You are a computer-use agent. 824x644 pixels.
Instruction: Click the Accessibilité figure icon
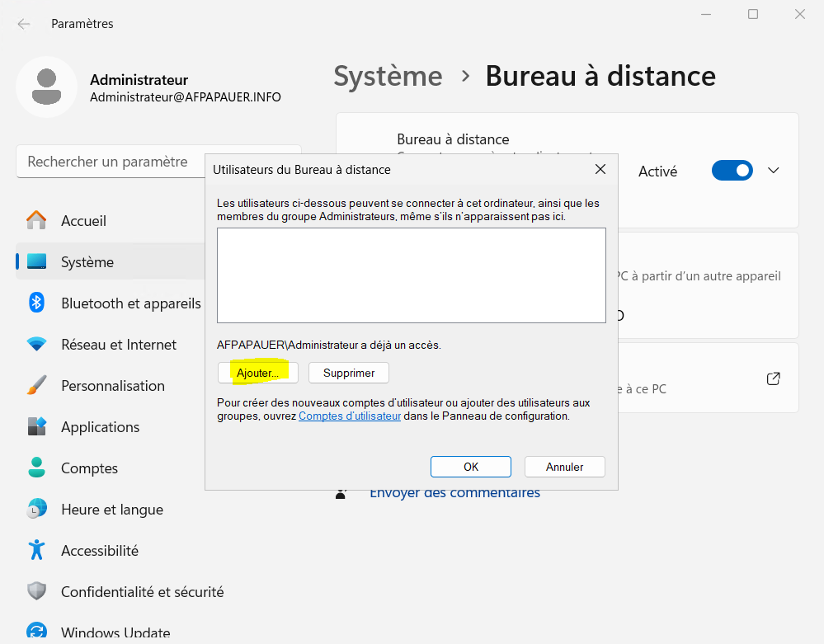(x=36, y=550)
